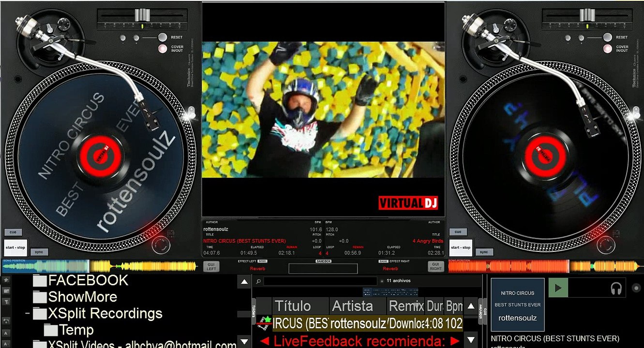Screen dimensions: 644x348
Task: Click the file search input field
Action: tap(320, 281)
